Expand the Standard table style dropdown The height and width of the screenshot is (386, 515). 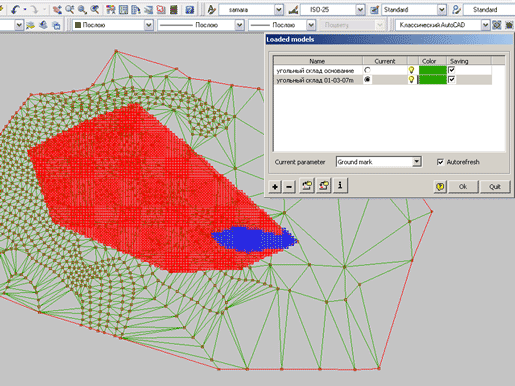point(442,10)
